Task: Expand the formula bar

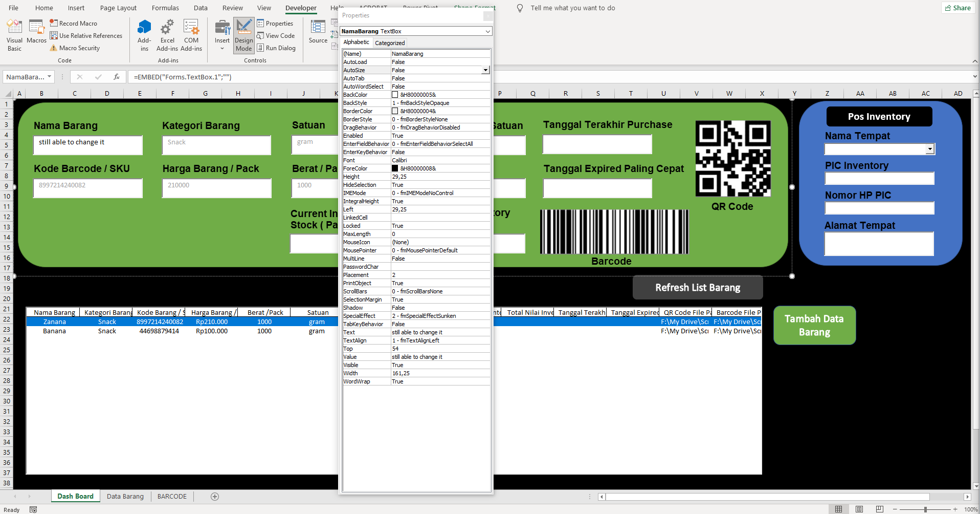Action: click(975, 77)
